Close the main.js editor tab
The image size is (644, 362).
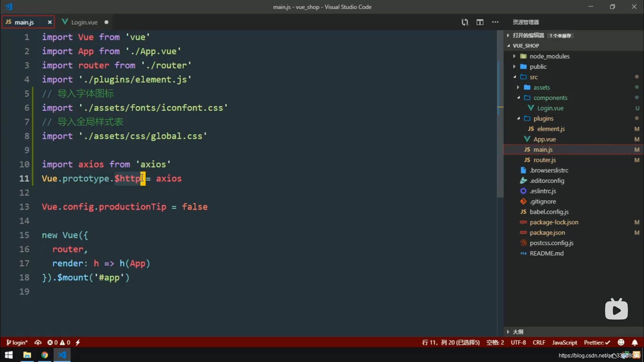click(50, 22)
